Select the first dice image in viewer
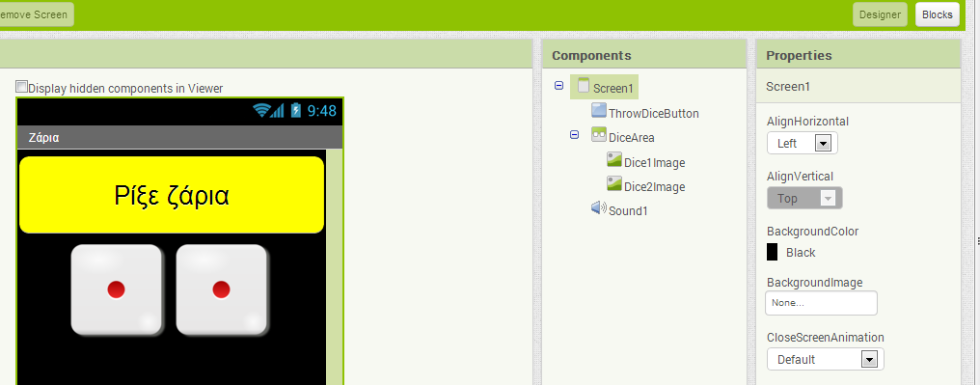This screenshot has width=980, height=385. (x=117, y=289)
